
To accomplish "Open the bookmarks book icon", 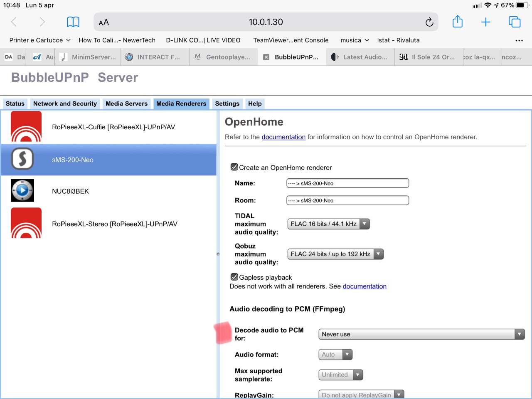I will tap(73, 22).
